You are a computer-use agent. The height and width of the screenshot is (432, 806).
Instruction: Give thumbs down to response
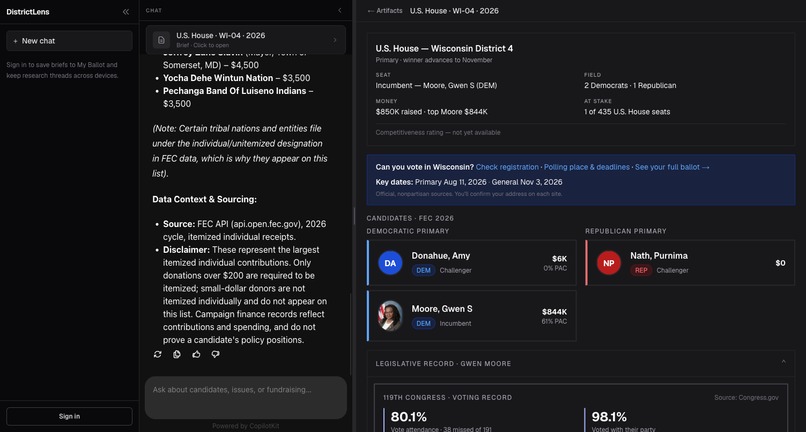(x=215, y=354)
